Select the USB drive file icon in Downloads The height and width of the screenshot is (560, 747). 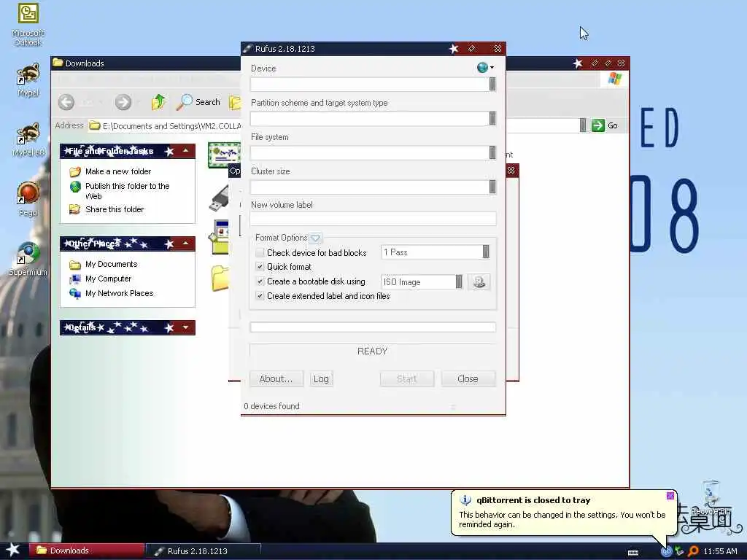coord(219,198)
